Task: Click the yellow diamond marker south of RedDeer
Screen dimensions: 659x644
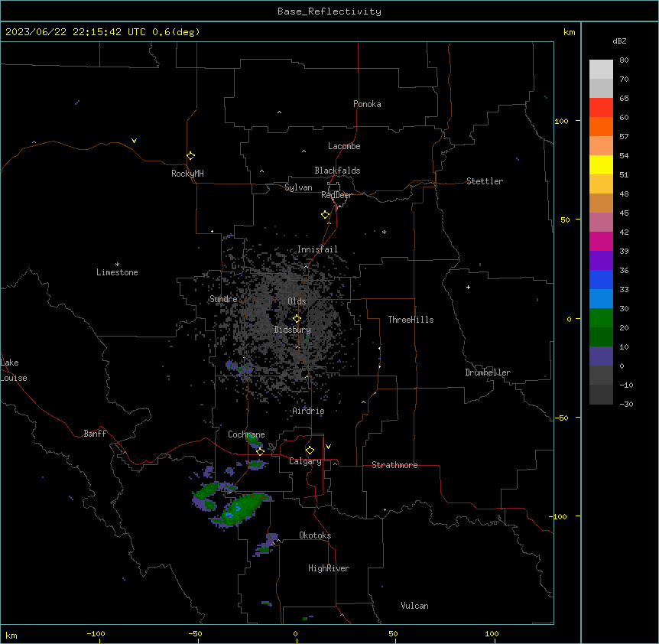Action: (x=326, y=215)
